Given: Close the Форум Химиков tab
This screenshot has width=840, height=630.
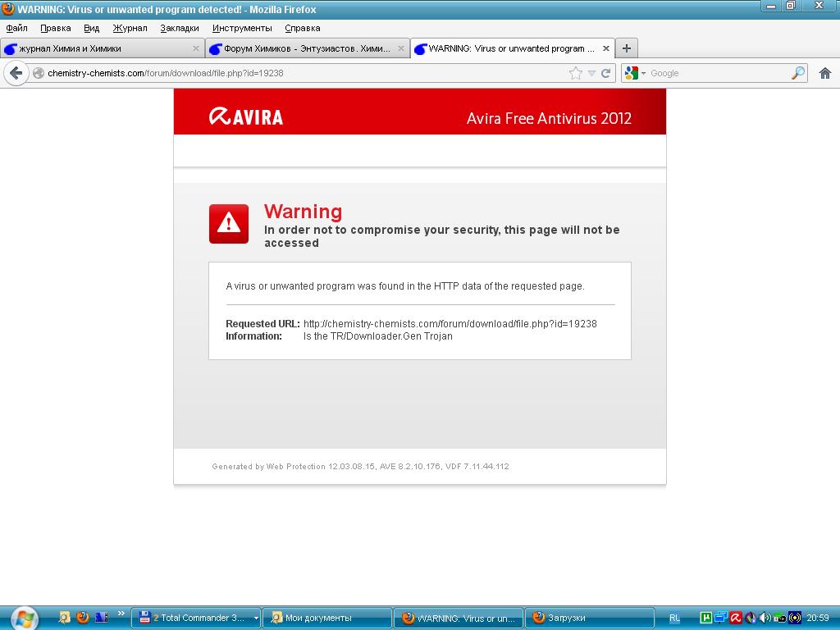Looking at the screenshot, I should 400,48.
